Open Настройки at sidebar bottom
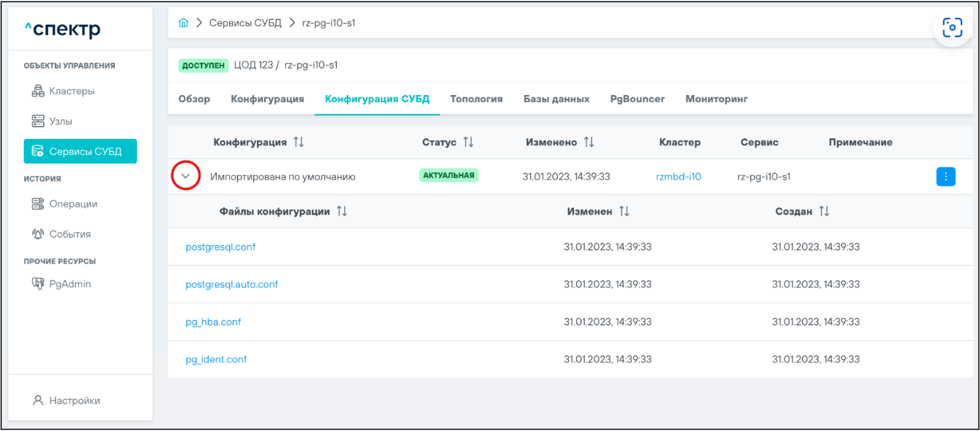 [x=74, y=401]
